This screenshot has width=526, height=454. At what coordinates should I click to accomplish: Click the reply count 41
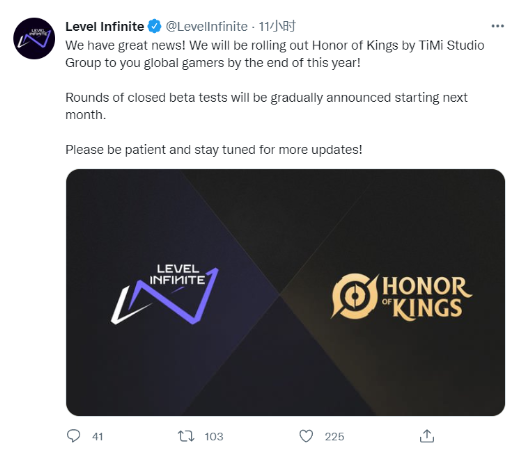97,436
